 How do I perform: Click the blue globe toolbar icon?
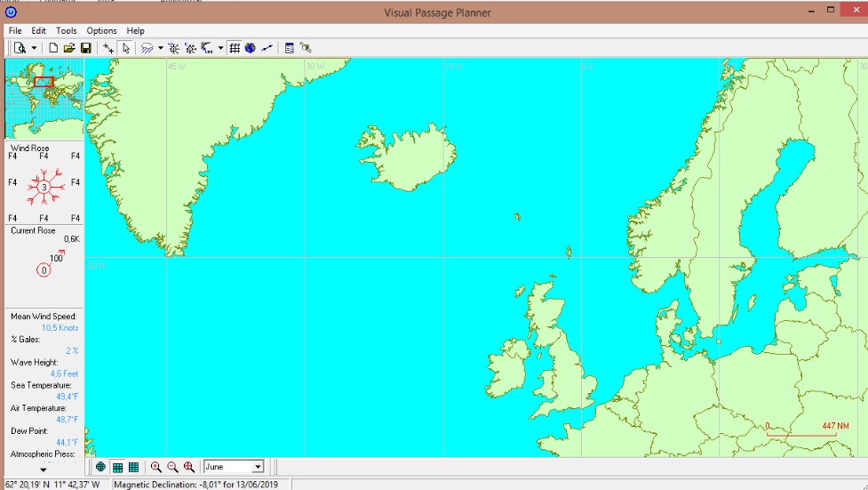[x=251, y=48]
